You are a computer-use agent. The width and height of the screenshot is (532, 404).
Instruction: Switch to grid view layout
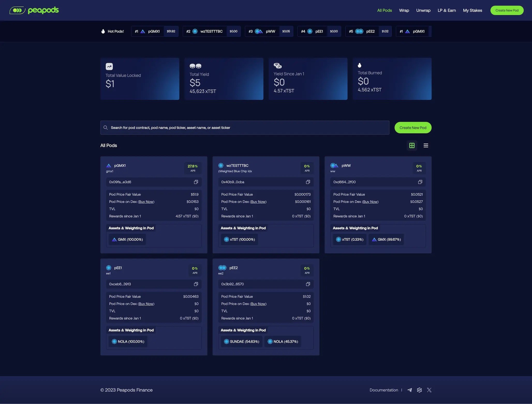(x=412, y=145)
